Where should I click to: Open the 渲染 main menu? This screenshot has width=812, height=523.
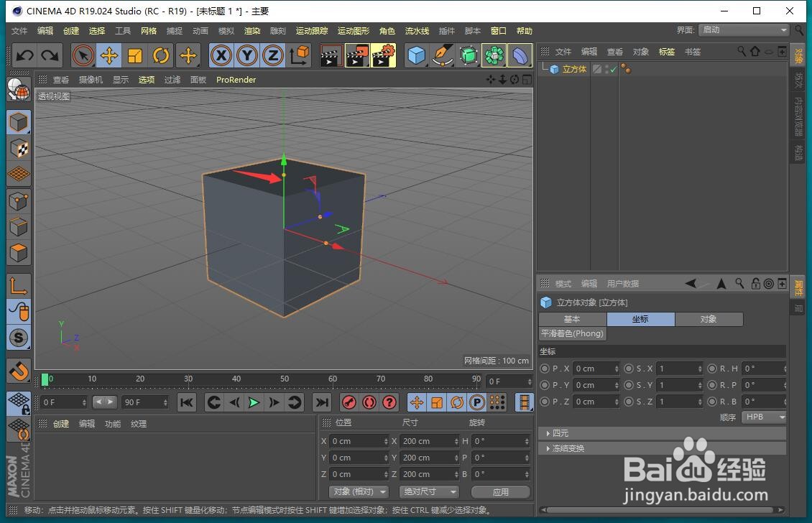pos(252,31)
